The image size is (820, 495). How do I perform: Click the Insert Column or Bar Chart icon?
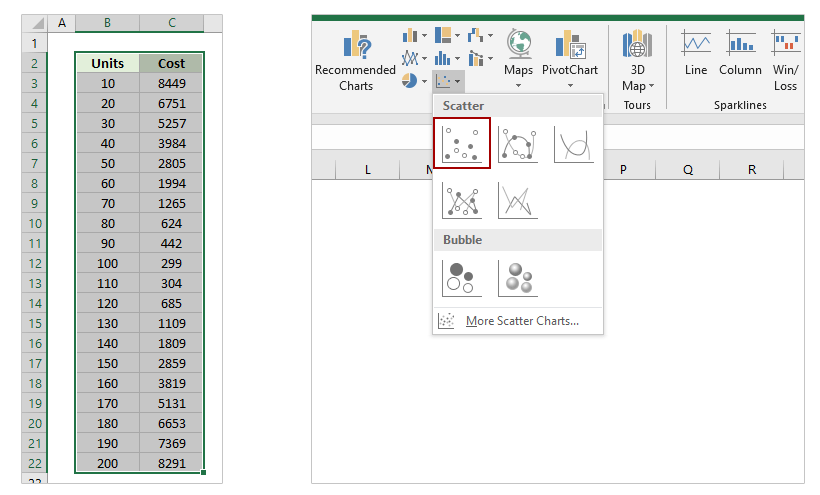410,36
